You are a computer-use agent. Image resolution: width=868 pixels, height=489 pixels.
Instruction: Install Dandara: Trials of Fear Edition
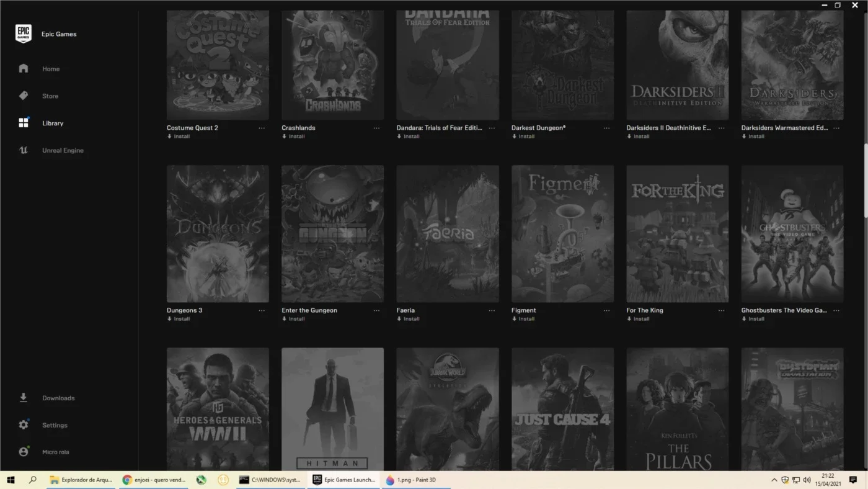(409, 137)
